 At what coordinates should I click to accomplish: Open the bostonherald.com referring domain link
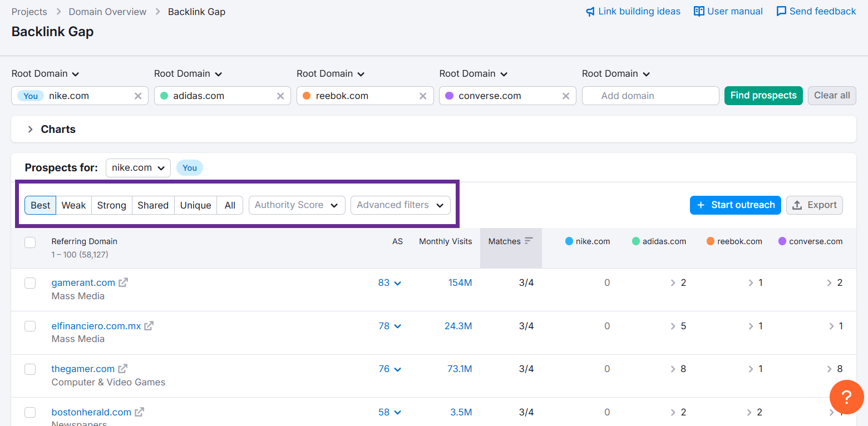click(91, 412)
